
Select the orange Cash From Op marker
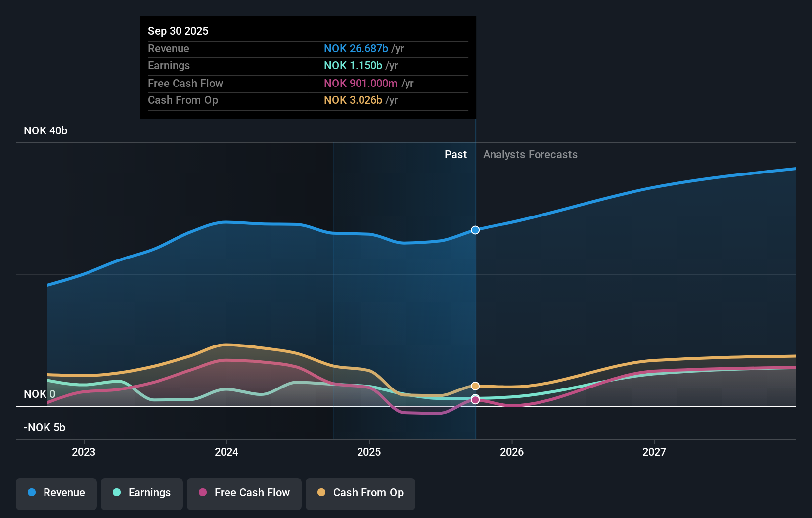pyautogui.click(x=475, y=386)
